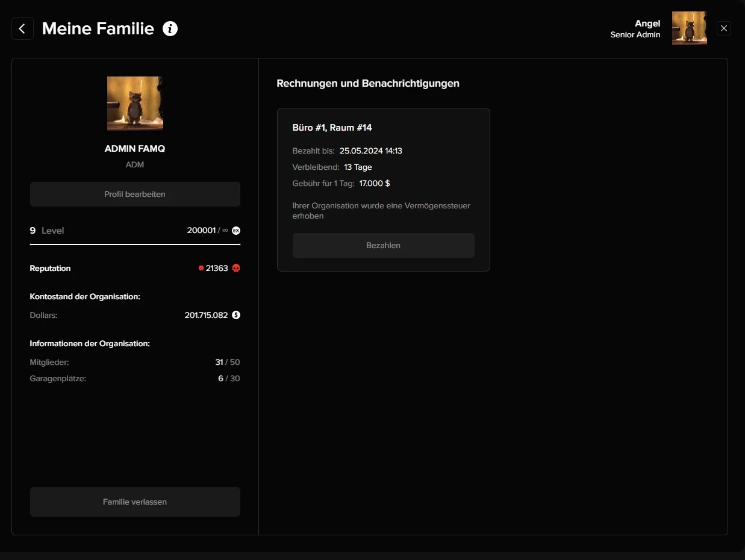This screenshot has height=560, width=745.
Task: Click the Rechnungen und Benachrichtigungen heading
Action: pyautogui.click(x=368, y=83)
